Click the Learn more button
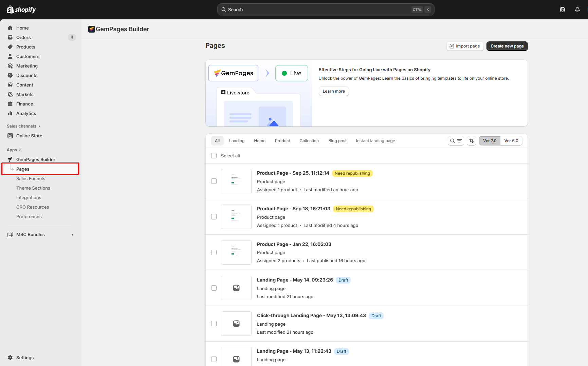Image resolution: width=588 pixels, height=366 pixels. [x=333, y=91]
